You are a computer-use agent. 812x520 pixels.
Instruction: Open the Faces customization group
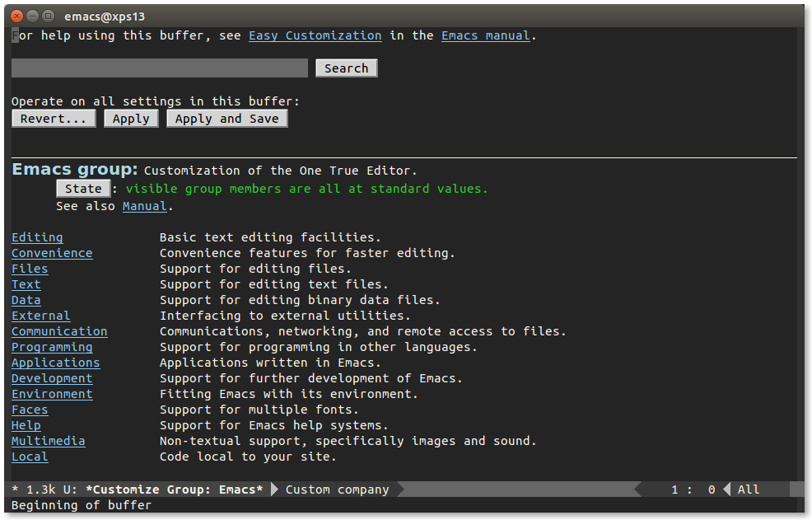(x=30, y=410)
